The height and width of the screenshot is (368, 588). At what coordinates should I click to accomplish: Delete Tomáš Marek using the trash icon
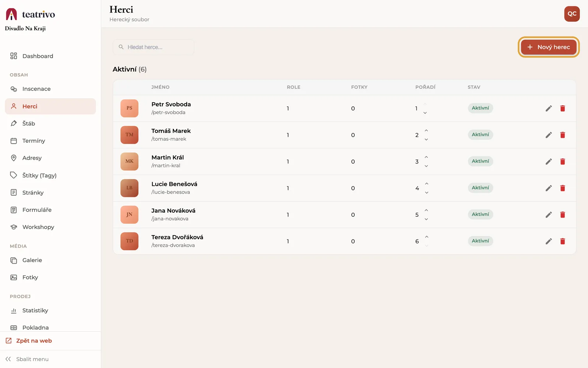click(563, 135)
